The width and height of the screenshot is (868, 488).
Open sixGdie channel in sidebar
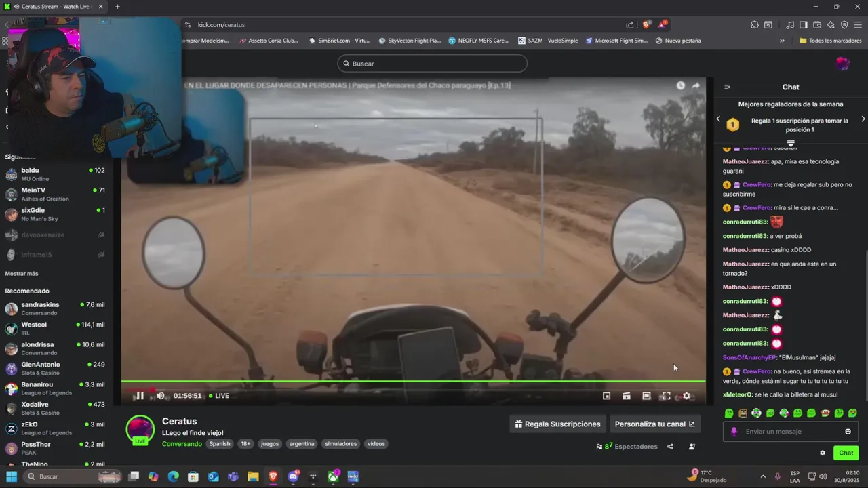point(57,214)
